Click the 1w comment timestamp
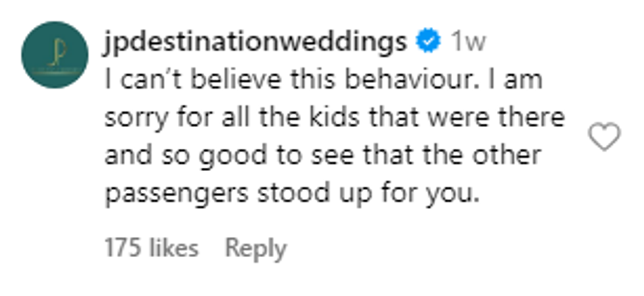Viewport: 644px width, 296px height. [469, 43]
